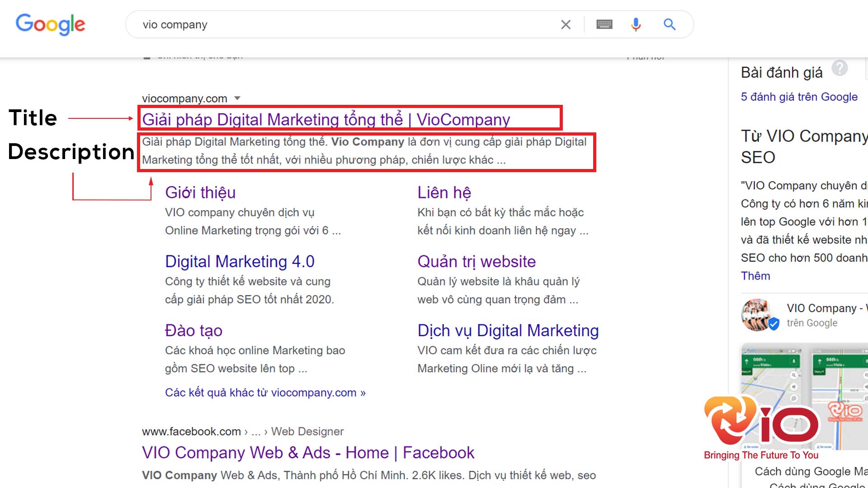The height and width of the screenshot is (488, 868).
Task: Click the Google logo
Action: pyautogui.click(x=50, y=24)
